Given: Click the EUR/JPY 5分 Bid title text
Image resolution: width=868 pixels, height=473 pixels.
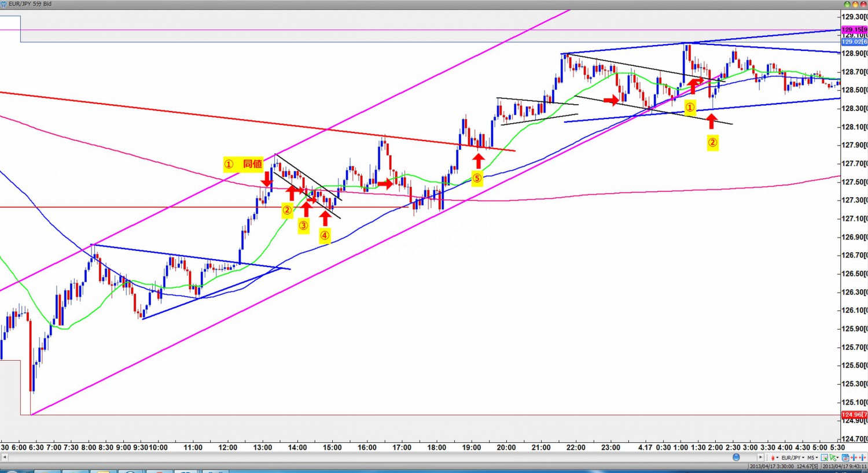Looking at the screenshot, I should 30,4.
